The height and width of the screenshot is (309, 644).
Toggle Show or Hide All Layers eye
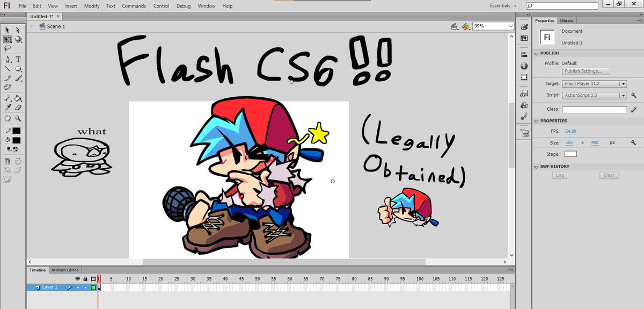coord(78,279)
